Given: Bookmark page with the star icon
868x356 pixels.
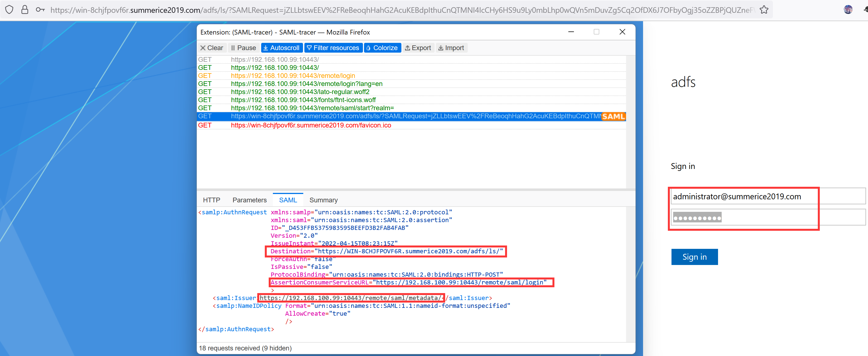Looking at the screenshot, I should coord(763,10).
